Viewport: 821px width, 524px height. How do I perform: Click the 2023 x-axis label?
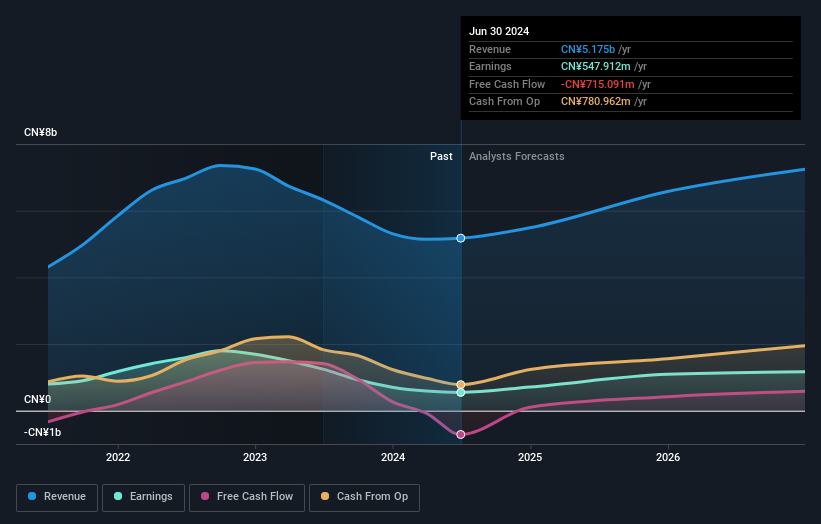coord(255,457)
